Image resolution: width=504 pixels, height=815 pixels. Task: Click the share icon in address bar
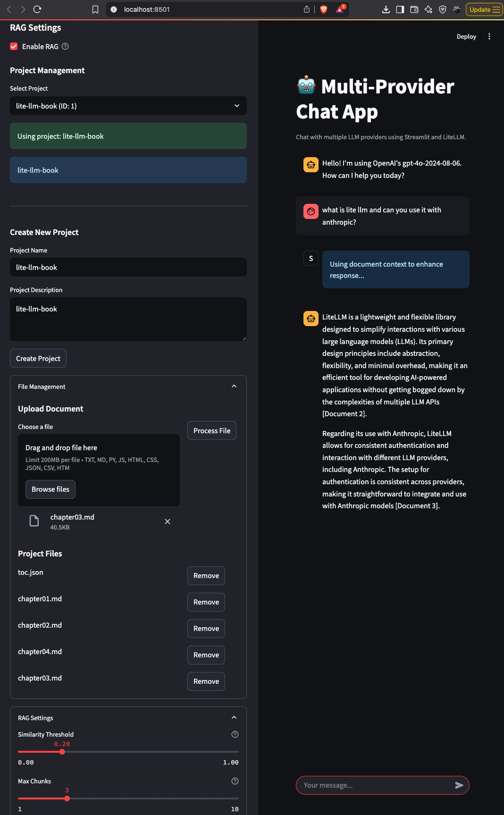(x=307, y=9)
